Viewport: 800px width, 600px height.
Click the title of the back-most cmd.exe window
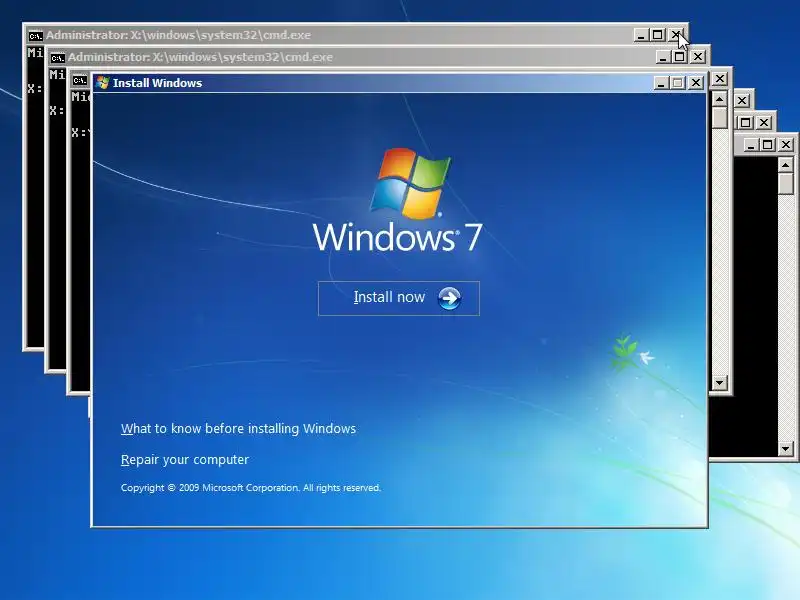click(x=178, y=35)
